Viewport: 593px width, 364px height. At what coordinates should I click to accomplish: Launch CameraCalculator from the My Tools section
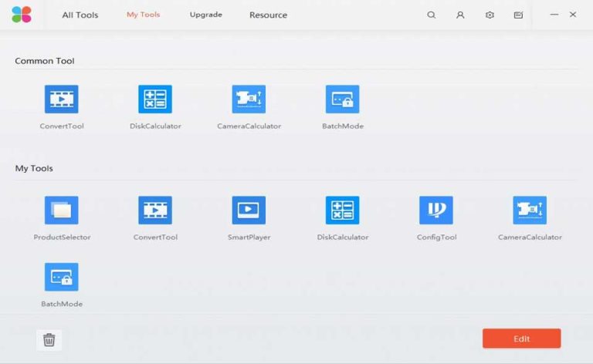point(530,211)
